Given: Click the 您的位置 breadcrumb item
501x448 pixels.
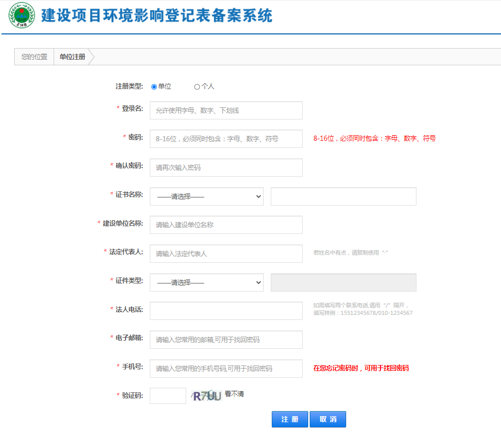Looking at the screenshot, I should click(x=34, y=57).
